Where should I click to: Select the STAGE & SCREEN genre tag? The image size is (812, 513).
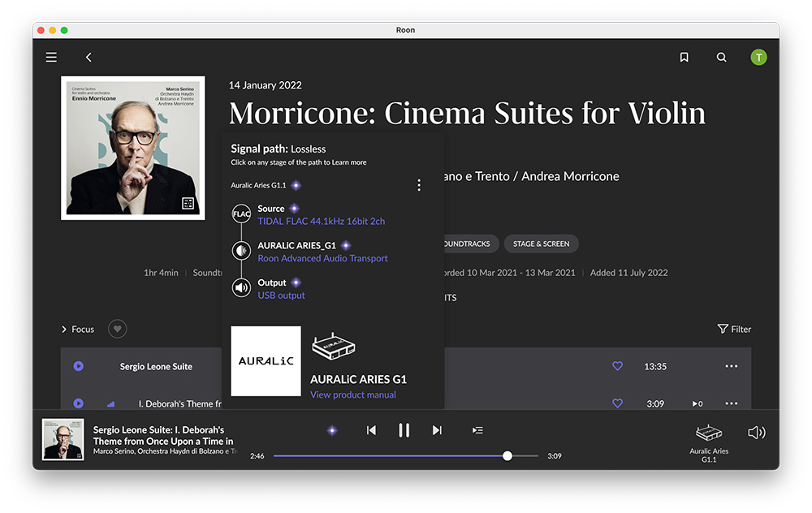(541, 244)
